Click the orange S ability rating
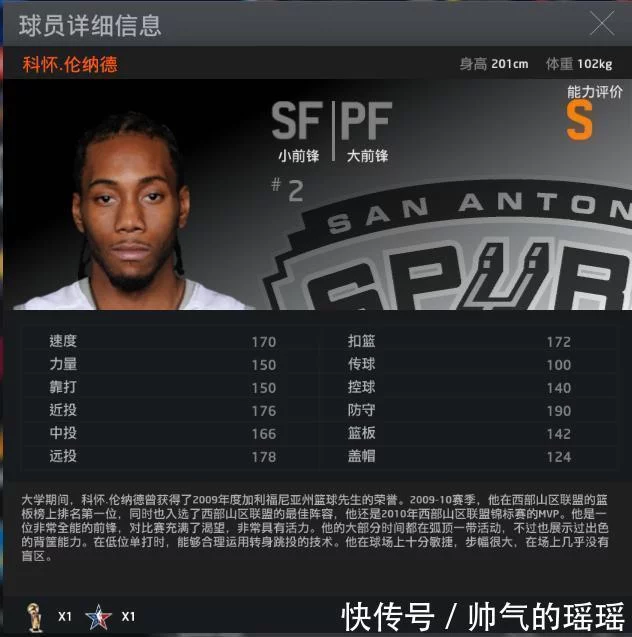Image resolution: width=632 pixels, height=637 pixels. tap(580, 120)
